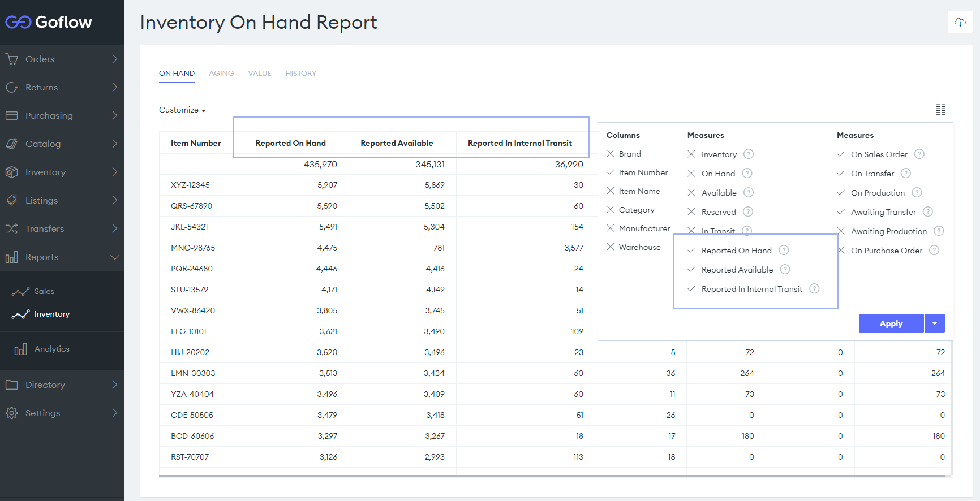Click the Reports bar chart icon
Image resolution: width=980 pixels, height=501 pixels.
pyautogui.click(x=12, y=257)
